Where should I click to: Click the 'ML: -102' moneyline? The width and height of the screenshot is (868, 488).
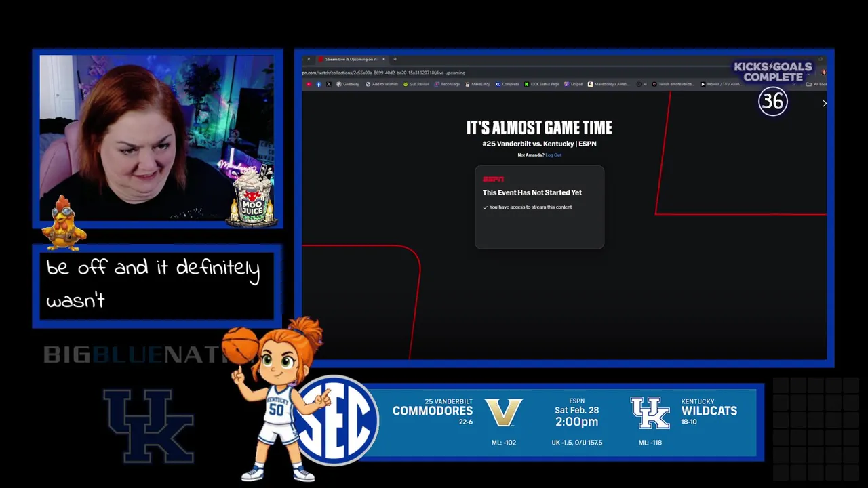pos(504,443)
